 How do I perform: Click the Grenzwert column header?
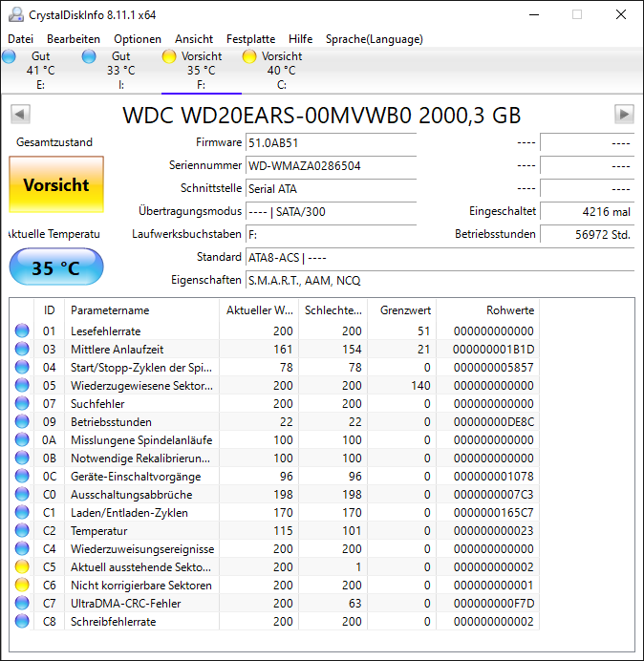point(402,310)
